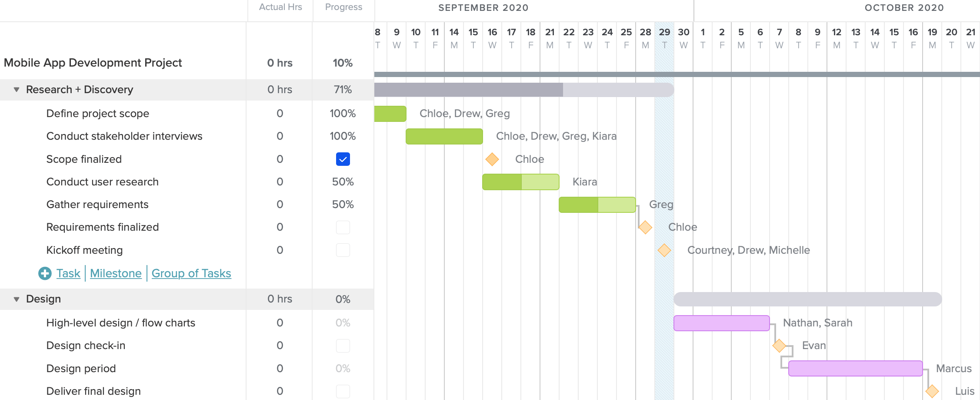The image size is (980, 400).
Task: Check the Design check-in completion box
Action: [x=343, y=346]
